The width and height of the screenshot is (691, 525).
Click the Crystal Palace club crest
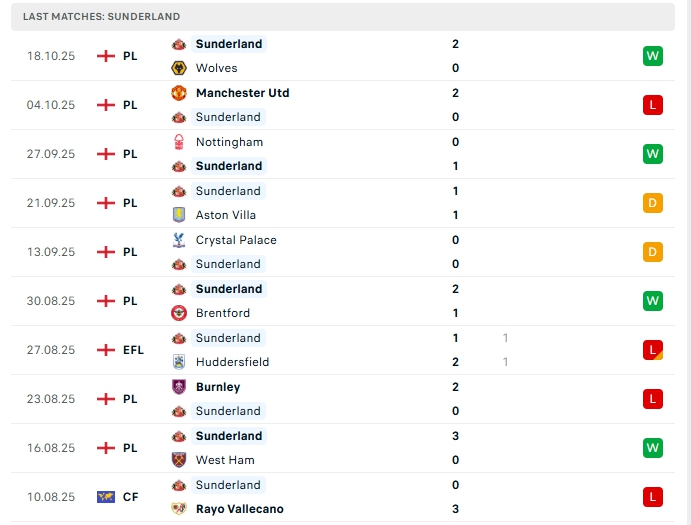(179, 240)
